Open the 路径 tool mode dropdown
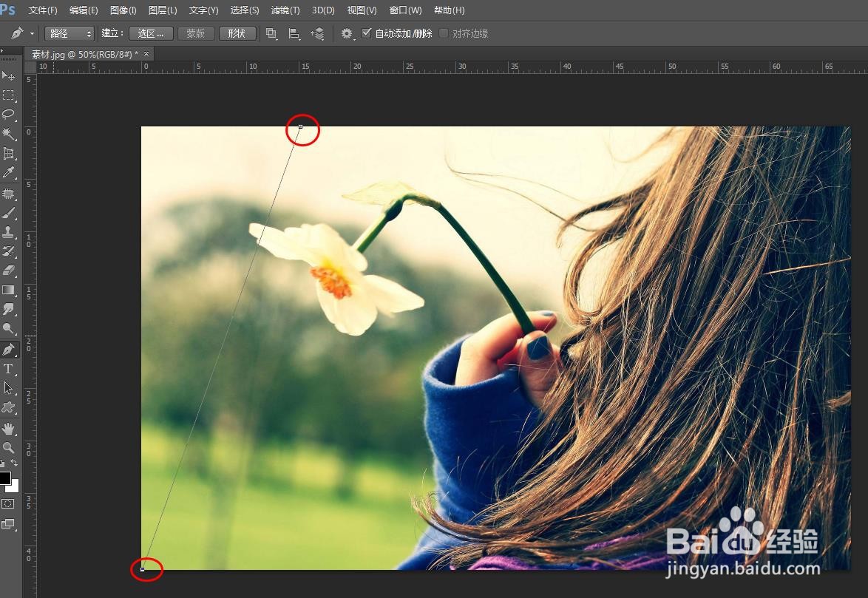The height and width of the screenshot is (598, 868). [x=69, y=34]
